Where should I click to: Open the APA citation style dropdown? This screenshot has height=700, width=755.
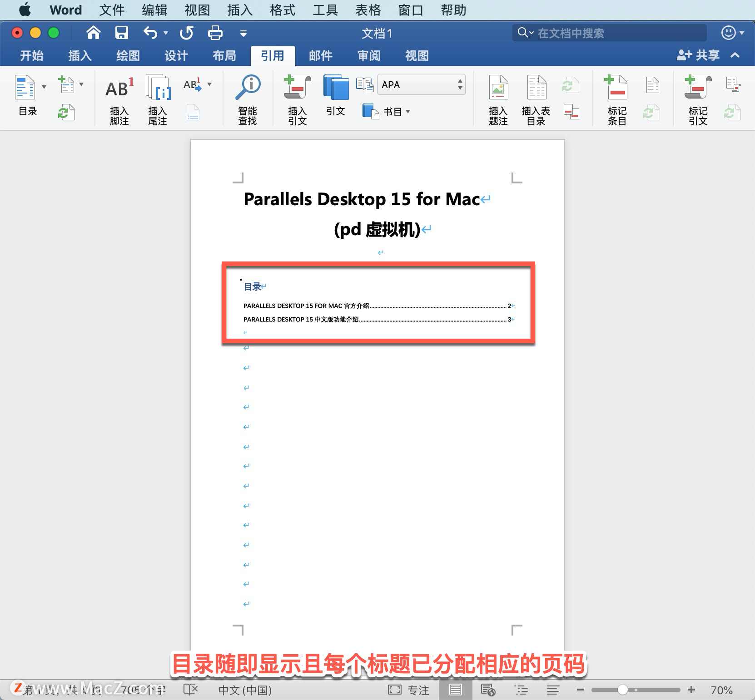coord(422,84)
